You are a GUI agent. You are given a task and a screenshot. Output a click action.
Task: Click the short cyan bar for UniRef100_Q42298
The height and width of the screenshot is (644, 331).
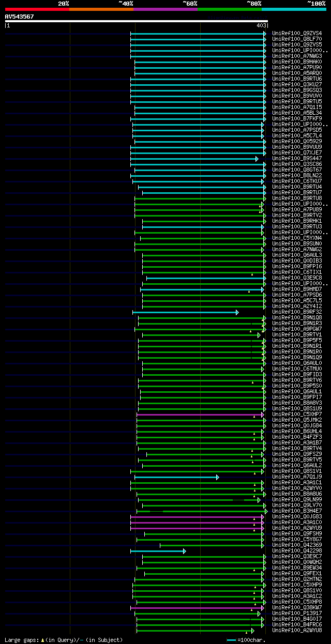[158, 551]
